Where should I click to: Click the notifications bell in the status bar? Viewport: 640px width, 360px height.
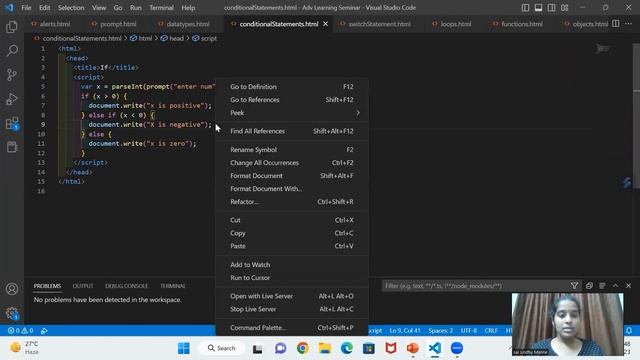[629, 331]
